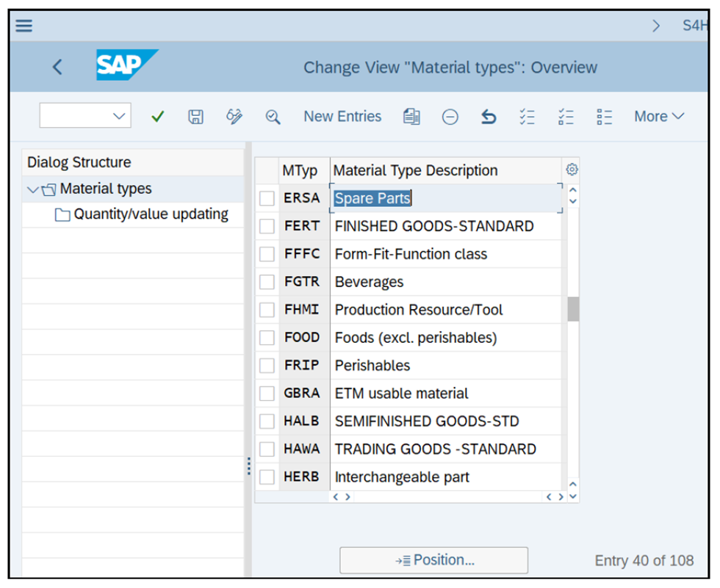Open the Find magnifier tool
Screen dimensions: 720x588
273,116
